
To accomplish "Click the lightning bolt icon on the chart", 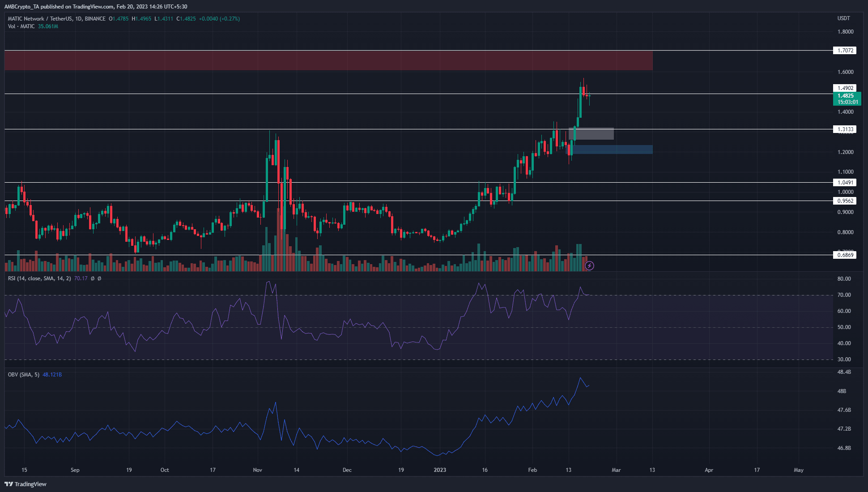I will coord(590,266).
